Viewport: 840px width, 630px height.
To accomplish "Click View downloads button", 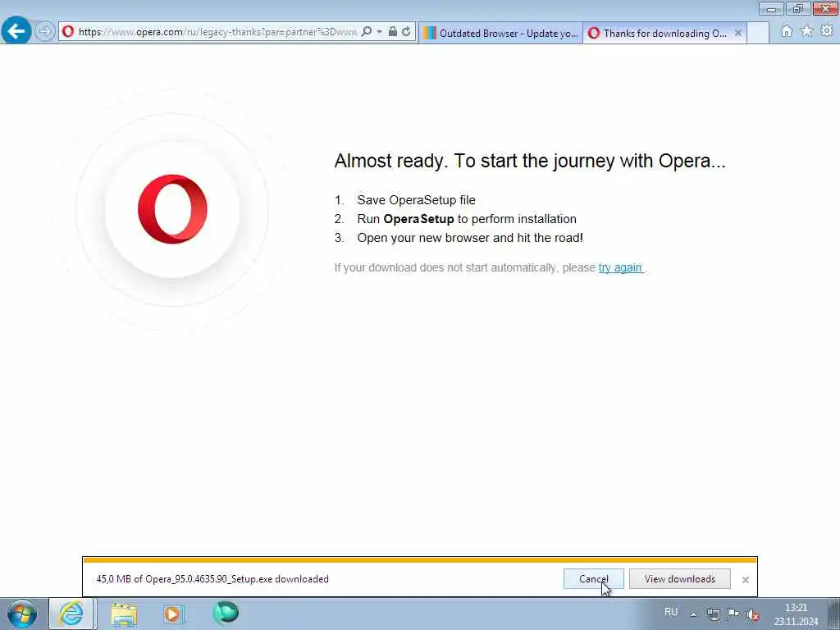I will pos(680,579).
